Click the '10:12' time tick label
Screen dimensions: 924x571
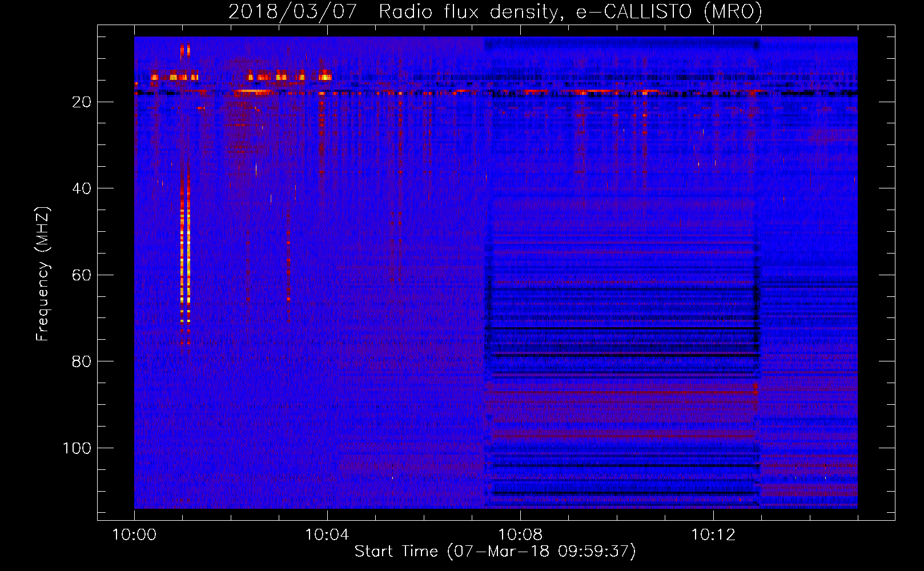tap(713, 535)
